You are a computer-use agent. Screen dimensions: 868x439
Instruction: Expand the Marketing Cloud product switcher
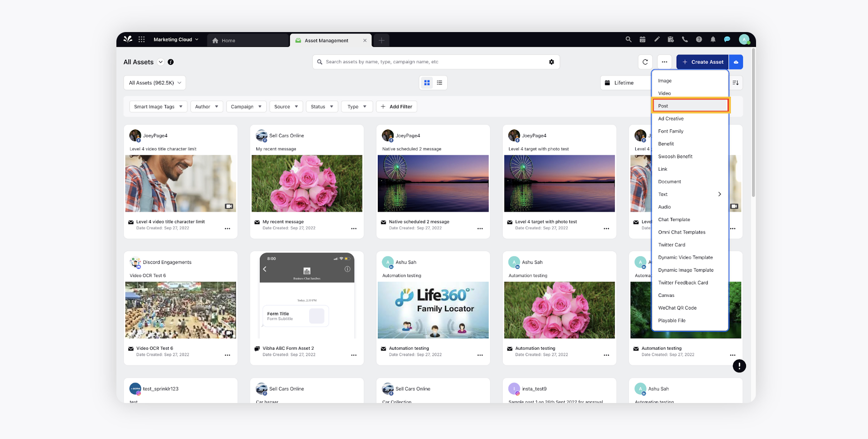point(176,39)
